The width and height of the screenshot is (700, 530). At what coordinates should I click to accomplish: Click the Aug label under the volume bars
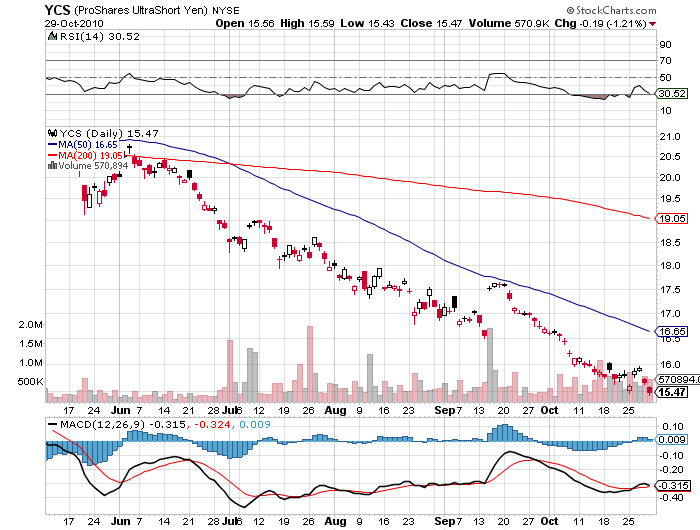pos(335,410)
